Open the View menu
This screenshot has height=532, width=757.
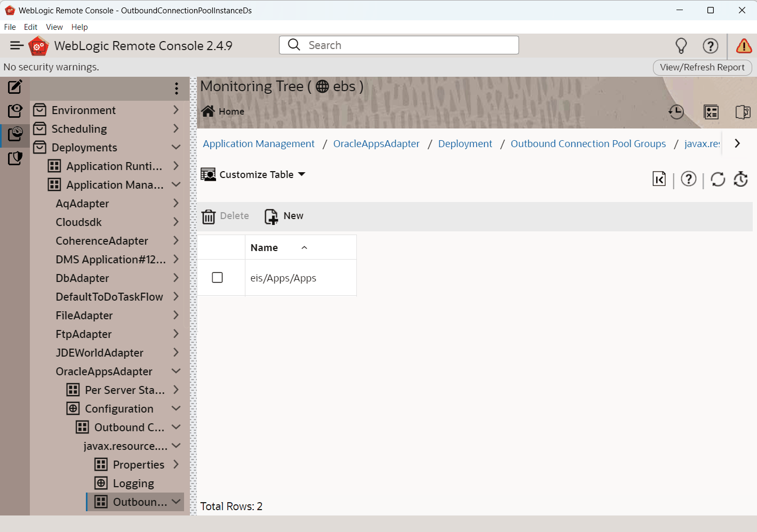pos(54,27)
